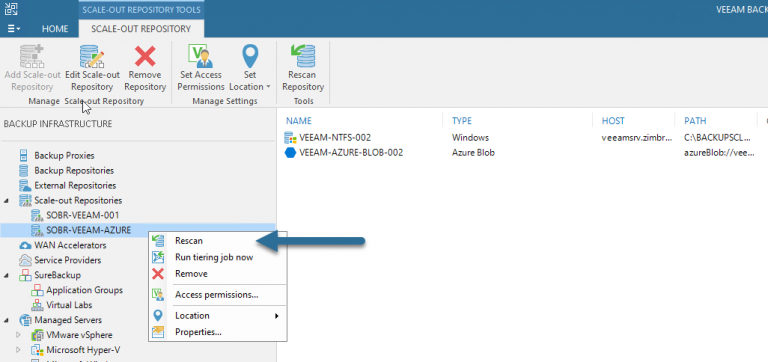Image resolution: width=768 pixels, height=362 pixels.
Task: Click the WAN Accelerators cloud icon
Action: pyautogui.click(x=24, y=245)
